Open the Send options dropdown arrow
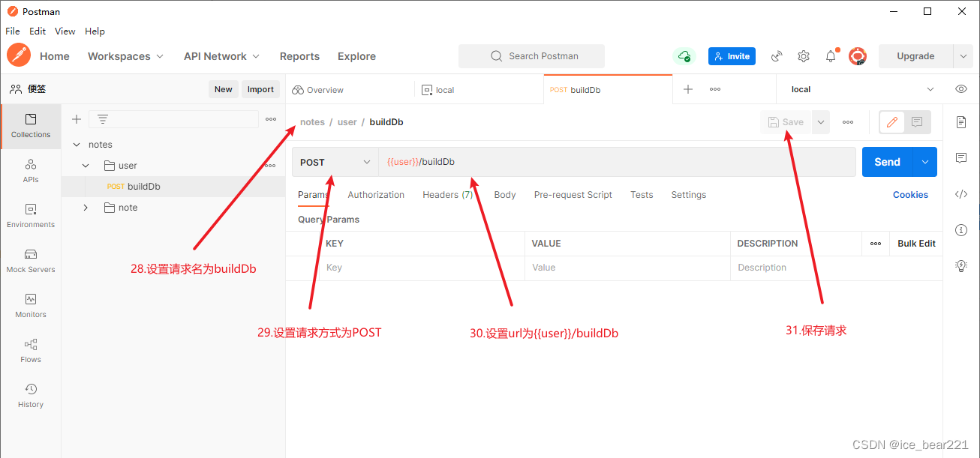Screen dimensions: 980x458 pos(925,162)
